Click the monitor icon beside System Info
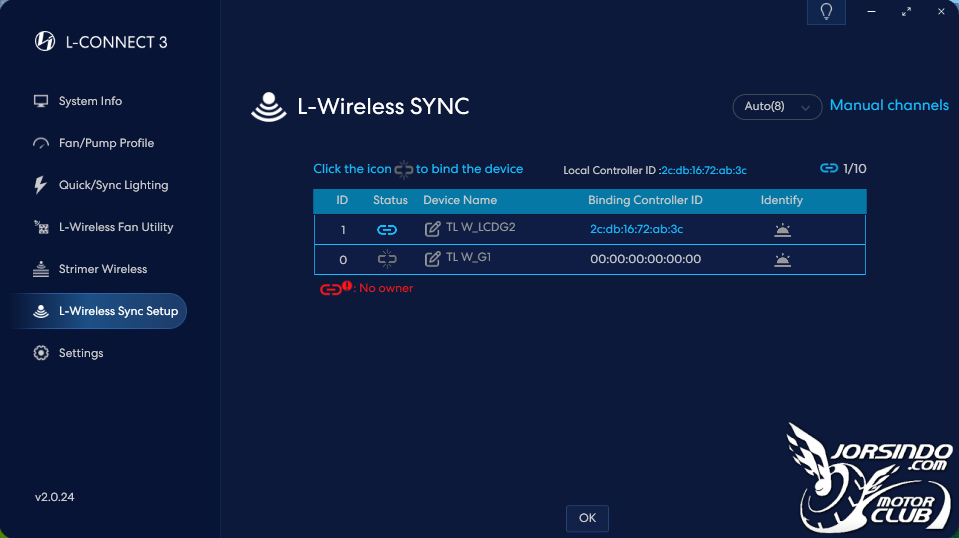This screenshot has width=959, height=538. tap(41, 101)
